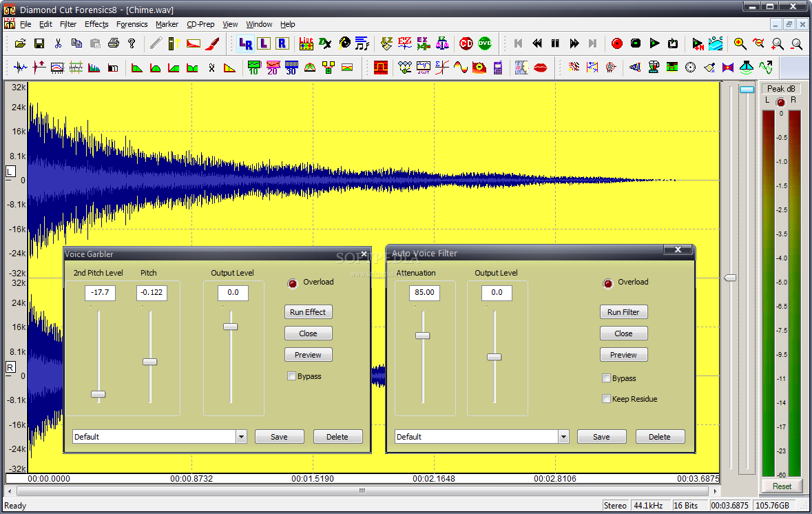Click the Pause button
The height and width of the screenshot is (514, 812).
[x=555, y=43]
